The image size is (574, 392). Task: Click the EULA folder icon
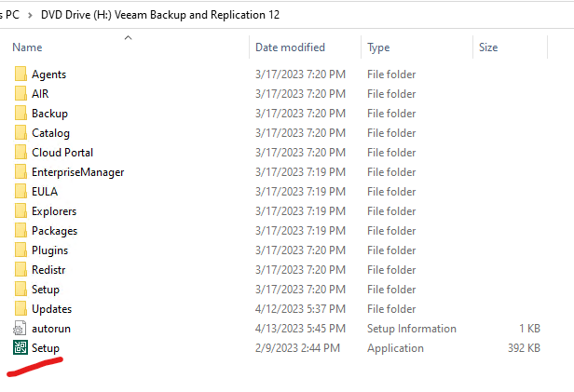tap(20, 192)
